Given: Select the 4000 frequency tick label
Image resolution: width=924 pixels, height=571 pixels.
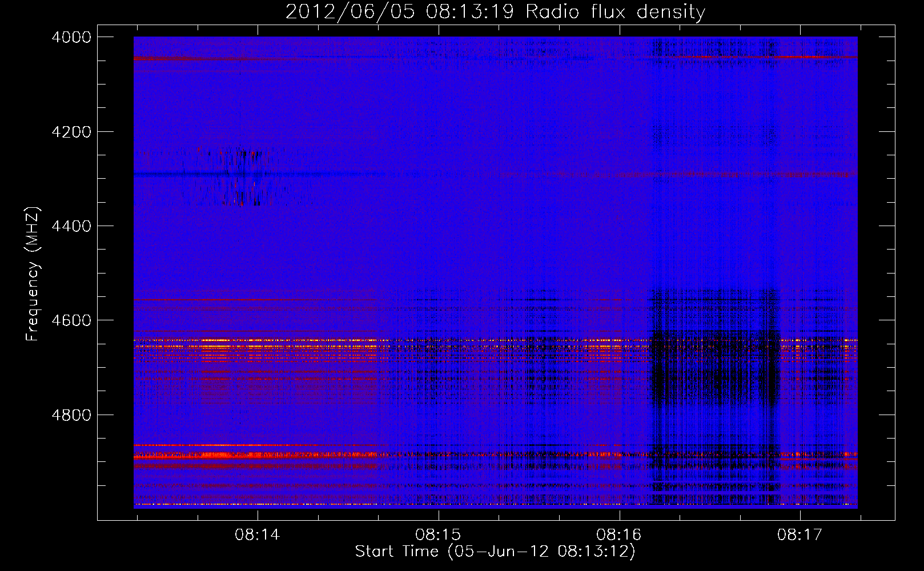Looking at the screenshot, I should (x=71, y=37).
